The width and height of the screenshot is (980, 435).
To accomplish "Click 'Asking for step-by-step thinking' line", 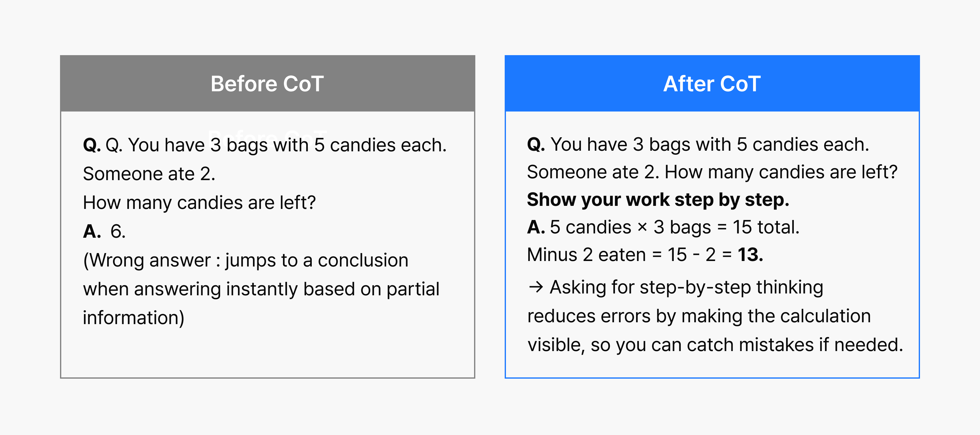I will (686, 287).
